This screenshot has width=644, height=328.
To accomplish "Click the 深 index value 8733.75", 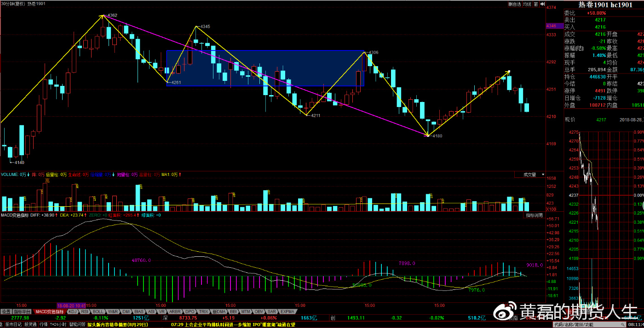I will tap(188, 317).
